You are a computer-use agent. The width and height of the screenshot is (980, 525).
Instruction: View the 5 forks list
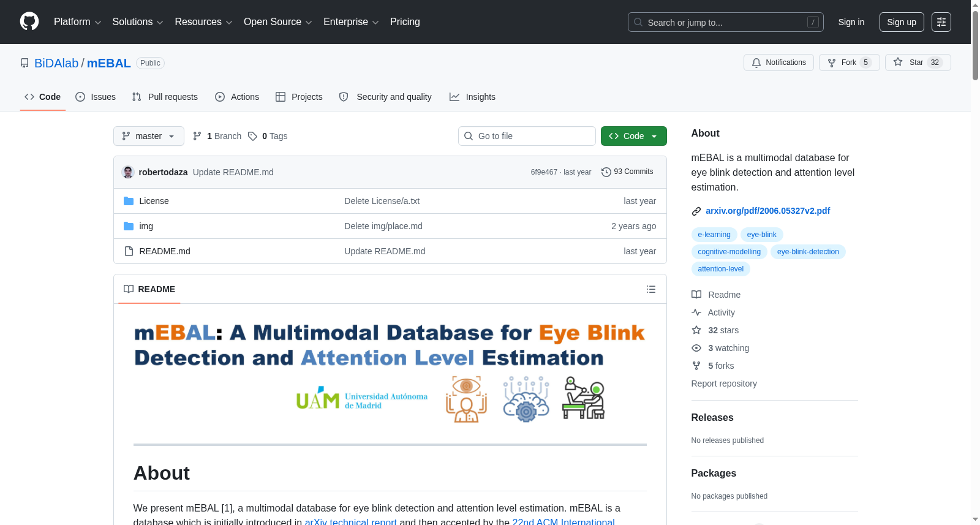coord(713,366)
